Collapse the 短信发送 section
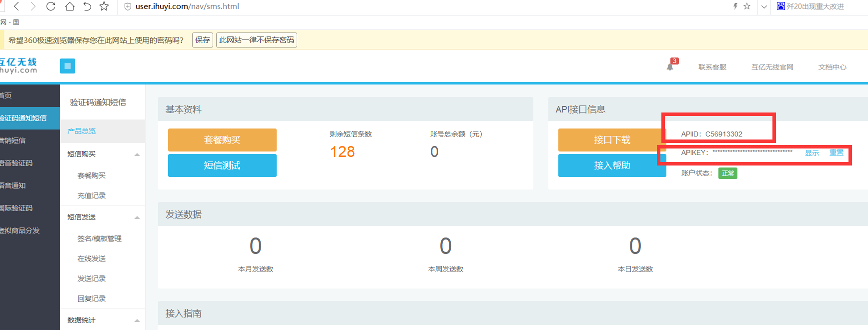This screenshot has height=330, width=868. coord(137,217)
